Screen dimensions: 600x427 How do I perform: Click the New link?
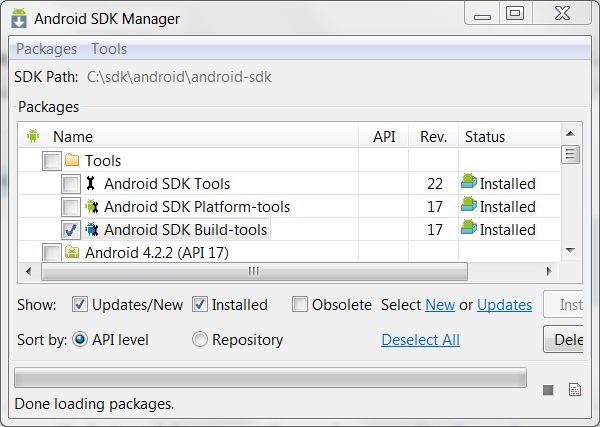point(440,305)
